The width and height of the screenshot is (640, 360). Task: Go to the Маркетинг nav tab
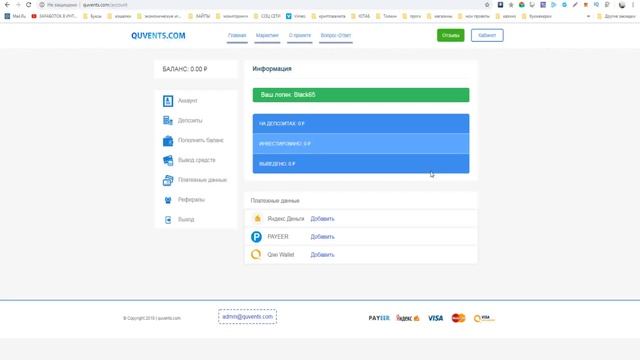coord(267,36)
